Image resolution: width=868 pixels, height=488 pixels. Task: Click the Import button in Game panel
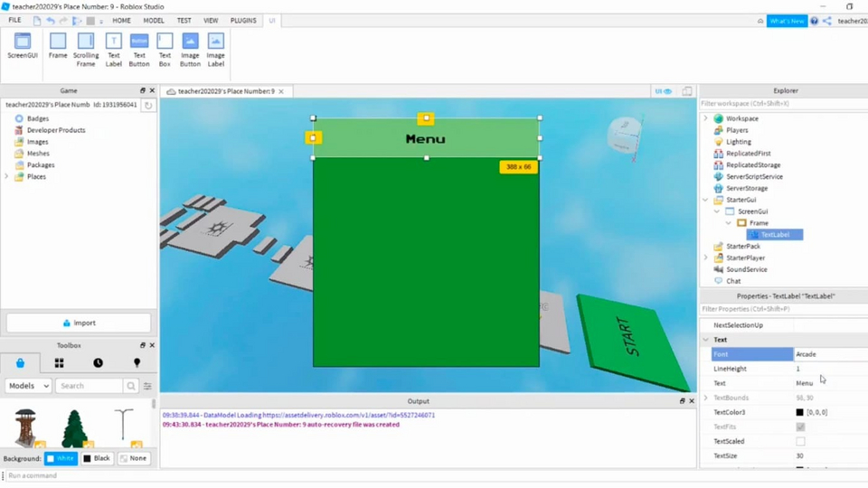point(79,324)
